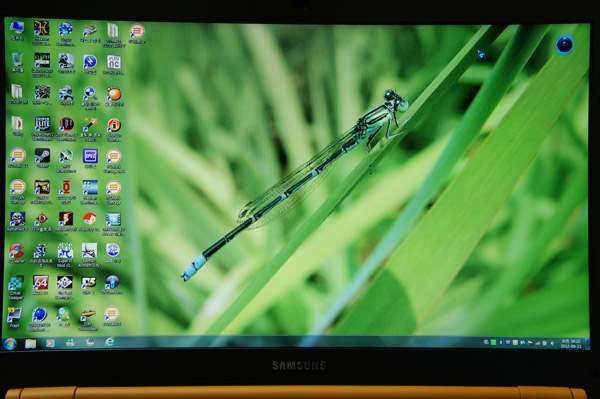Open the Windows Start menu orb

pyautogui.click(x=10, y=344)
